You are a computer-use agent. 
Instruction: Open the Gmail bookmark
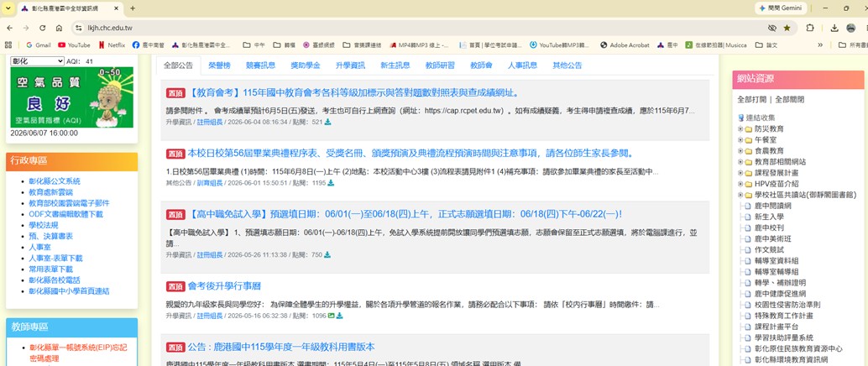point(39,44)
